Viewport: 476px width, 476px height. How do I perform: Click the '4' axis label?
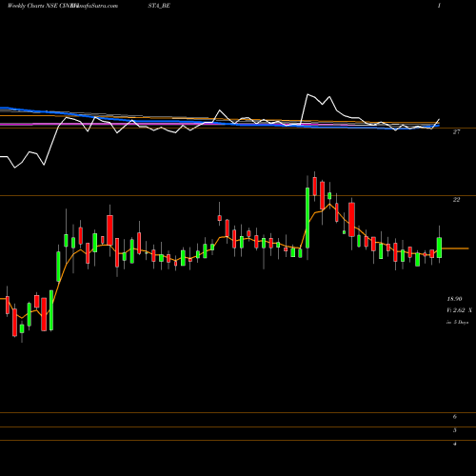(x=455, y=444)
